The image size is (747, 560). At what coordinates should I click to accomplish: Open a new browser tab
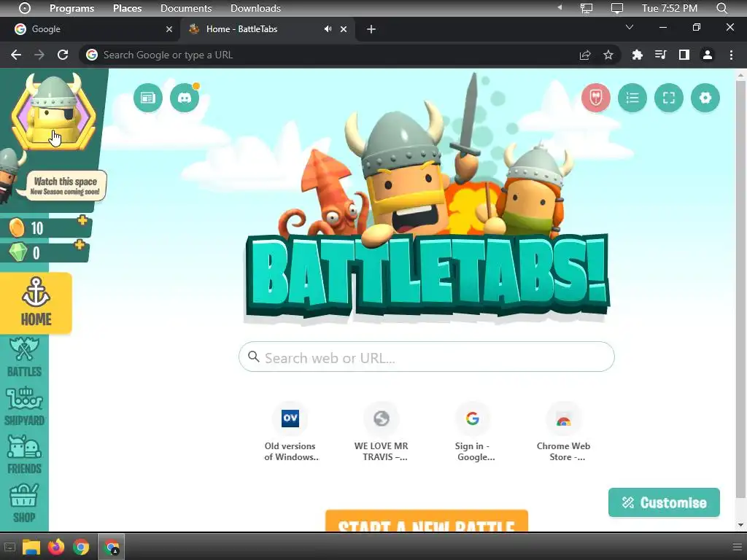pyautogui.click(x=371, y=29)
